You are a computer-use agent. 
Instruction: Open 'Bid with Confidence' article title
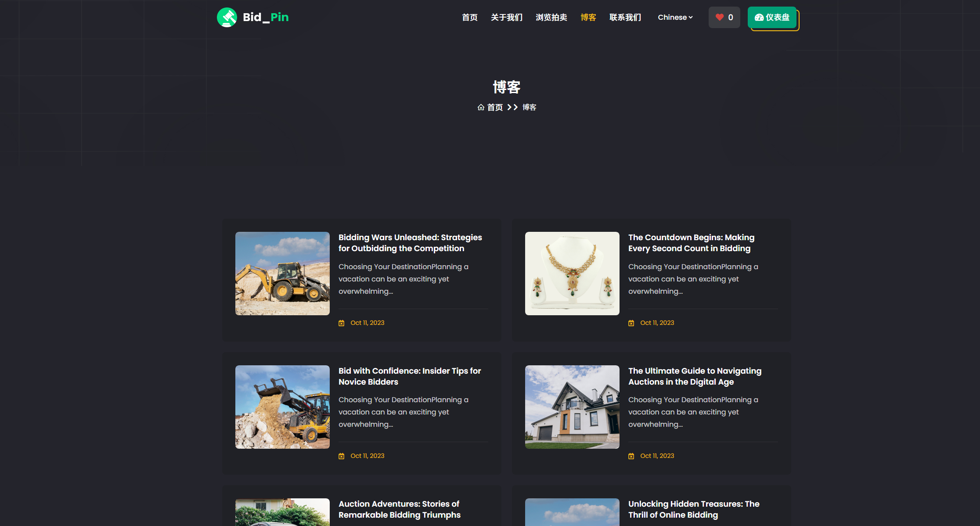410,376
